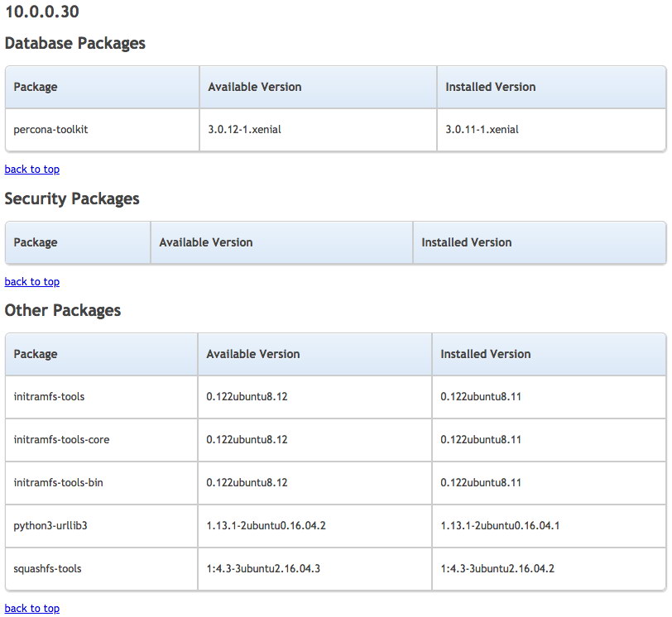This screenshot has width=672, height=617.
Task: Select the initramfs-tools-core package name
Action: point(61,440)
